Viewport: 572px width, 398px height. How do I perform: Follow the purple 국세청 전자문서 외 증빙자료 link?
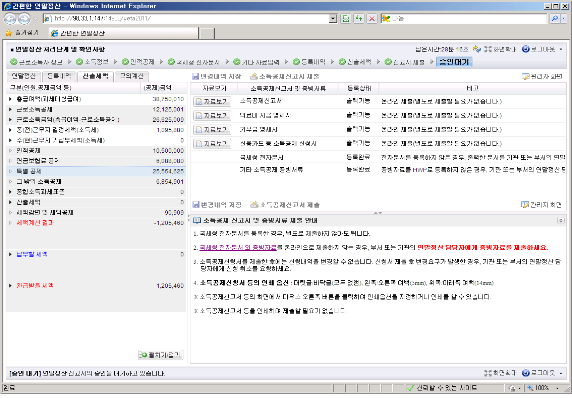238,247
